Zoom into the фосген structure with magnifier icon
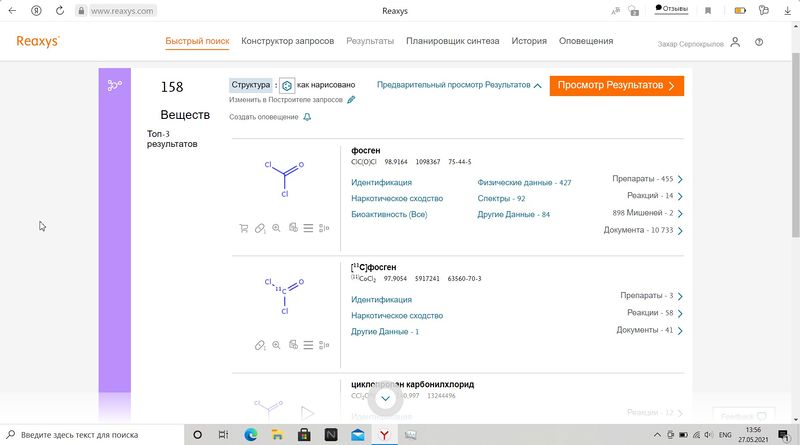The image size is (800, 445). click(276, 228)
